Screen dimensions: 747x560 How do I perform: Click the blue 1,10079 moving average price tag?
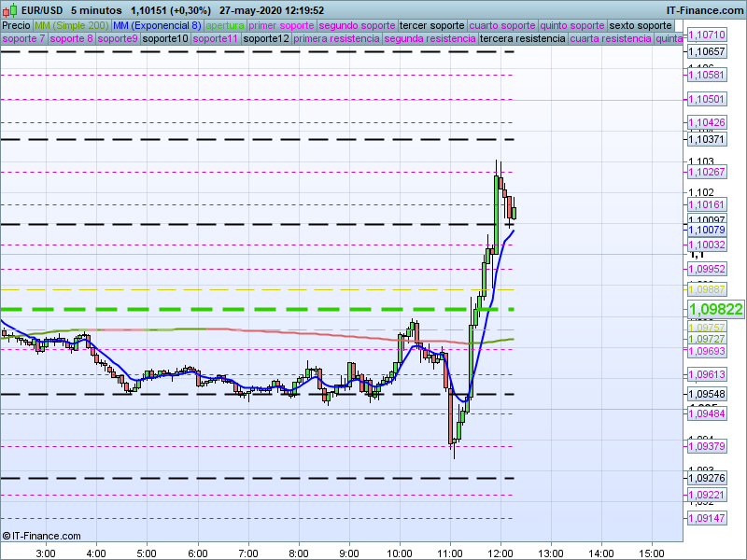coord(705,229)
